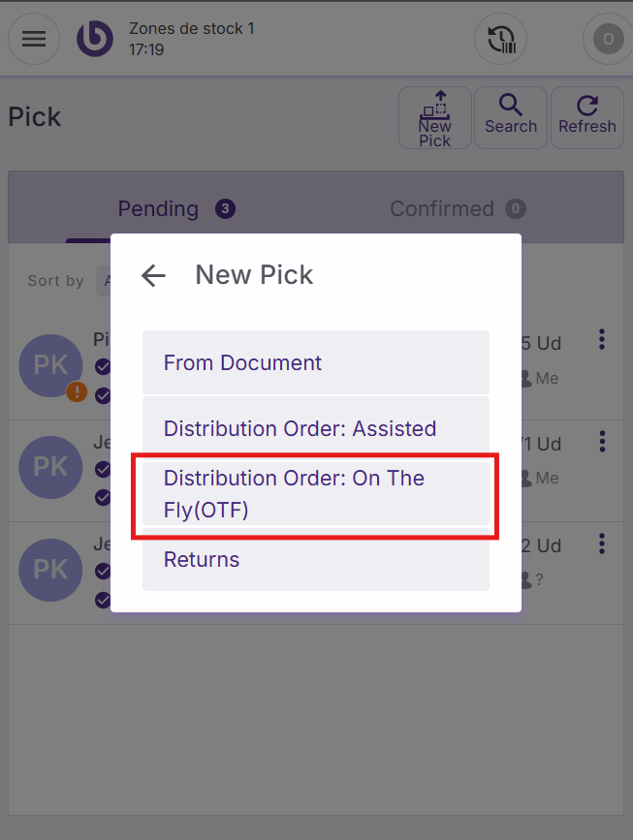Image resolution: width=633 pixels, height=840 pixels.
Task: Open the second pick's three-dot menu
Action: click(602, 442)
